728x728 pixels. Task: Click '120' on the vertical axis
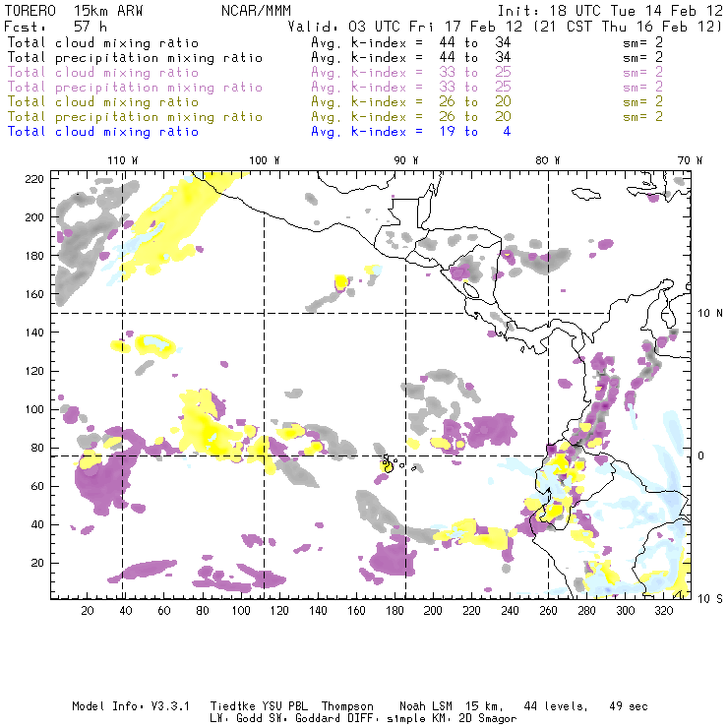click(34, 372)
